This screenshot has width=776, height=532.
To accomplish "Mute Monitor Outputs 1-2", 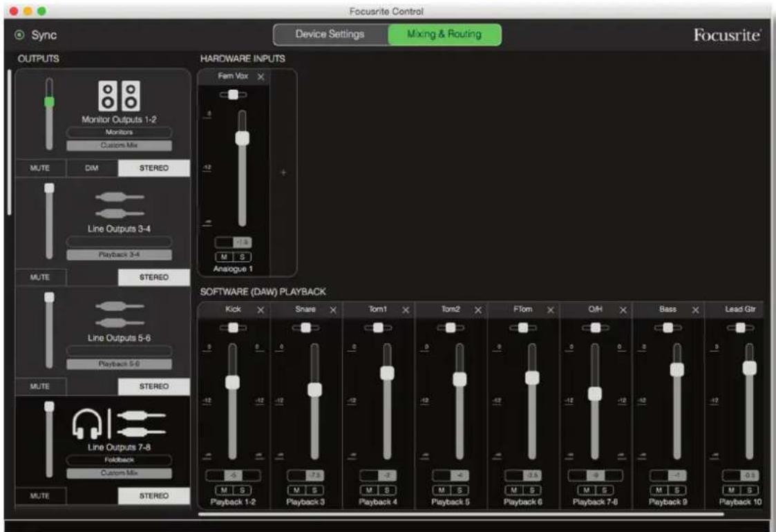I will [x=40, y=169].
